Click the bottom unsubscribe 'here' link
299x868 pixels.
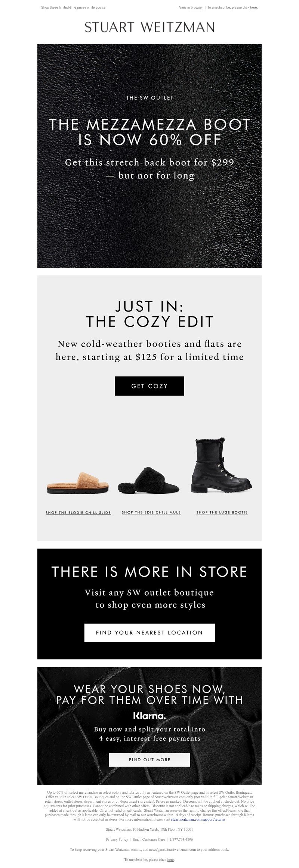coord(170,859)
